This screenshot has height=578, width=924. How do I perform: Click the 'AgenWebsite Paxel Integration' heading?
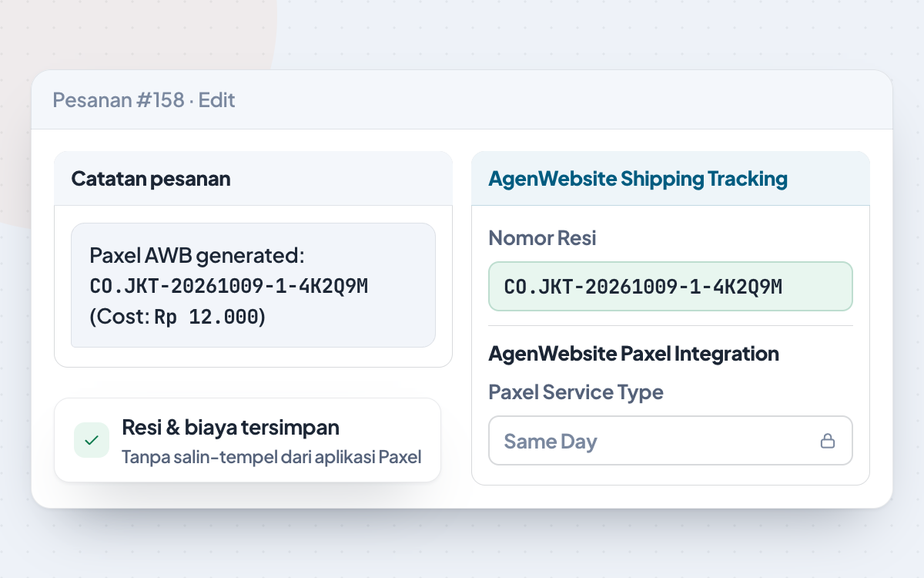634,354
